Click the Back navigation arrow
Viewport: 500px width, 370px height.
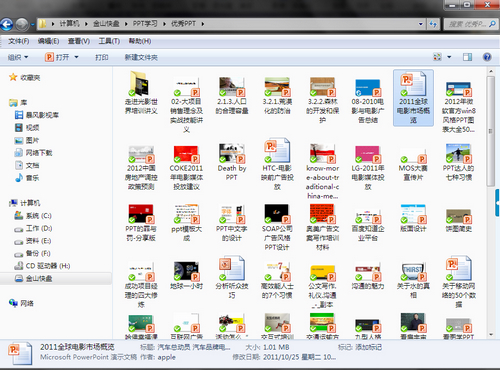coord(6,24)
